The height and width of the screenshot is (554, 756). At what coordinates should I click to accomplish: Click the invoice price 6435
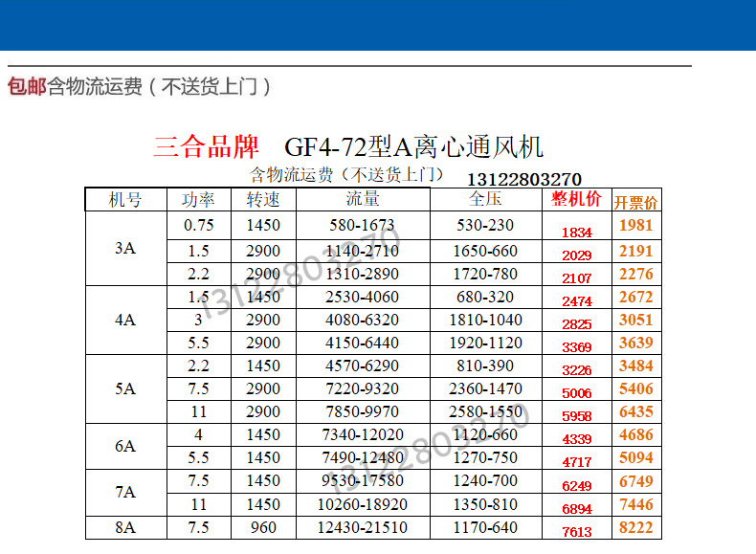coord(636,411)
